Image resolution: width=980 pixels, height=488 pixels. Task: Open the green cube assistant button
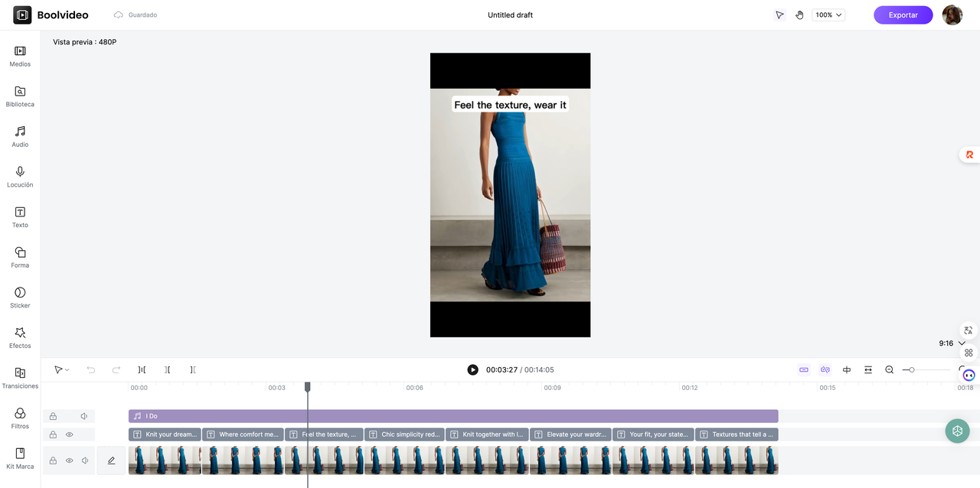957,431
